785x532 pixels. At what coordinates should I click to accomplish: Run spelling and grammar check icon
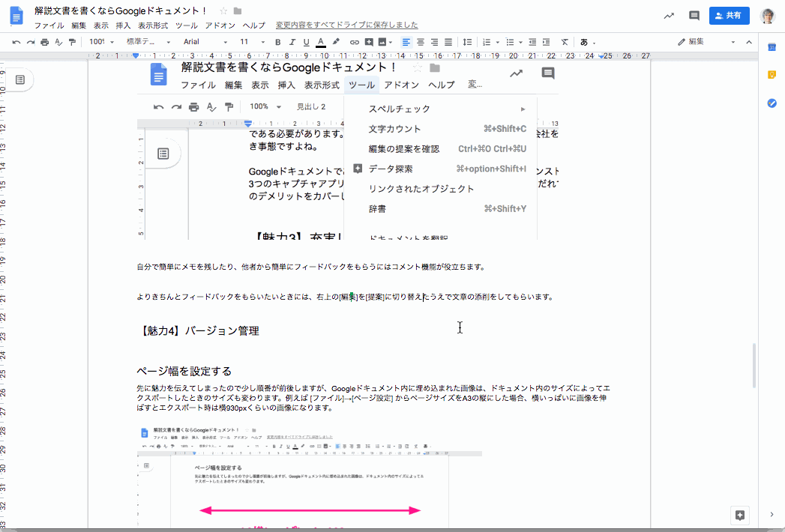(58, 42)
